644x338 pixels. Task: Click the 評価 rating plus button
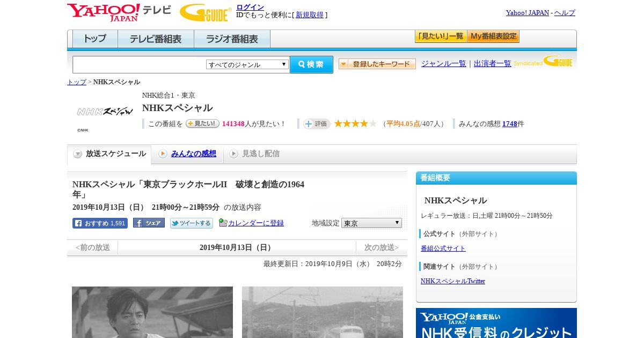click(317, 124)
